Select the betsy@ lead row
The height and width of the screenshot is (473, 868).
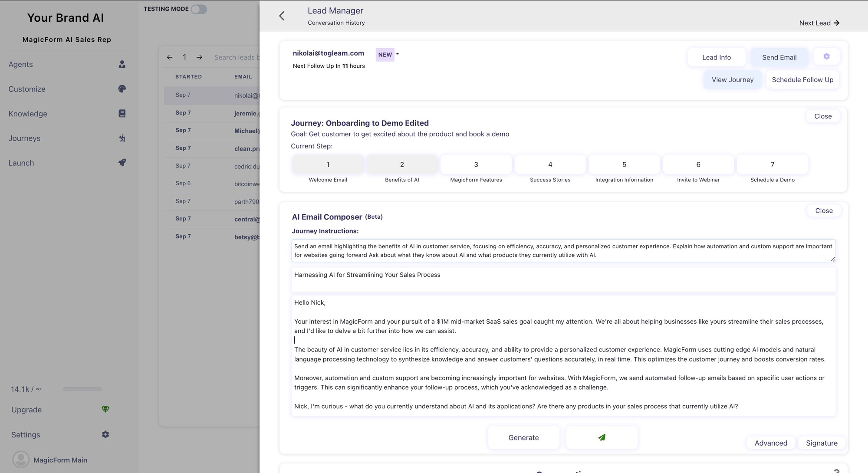point(211,237)
